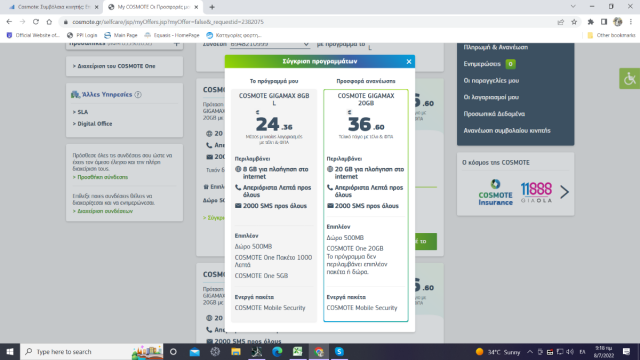Open the Equasis HomePage bookmark
Screen dimensions: 640x360
tap(172, 35)
